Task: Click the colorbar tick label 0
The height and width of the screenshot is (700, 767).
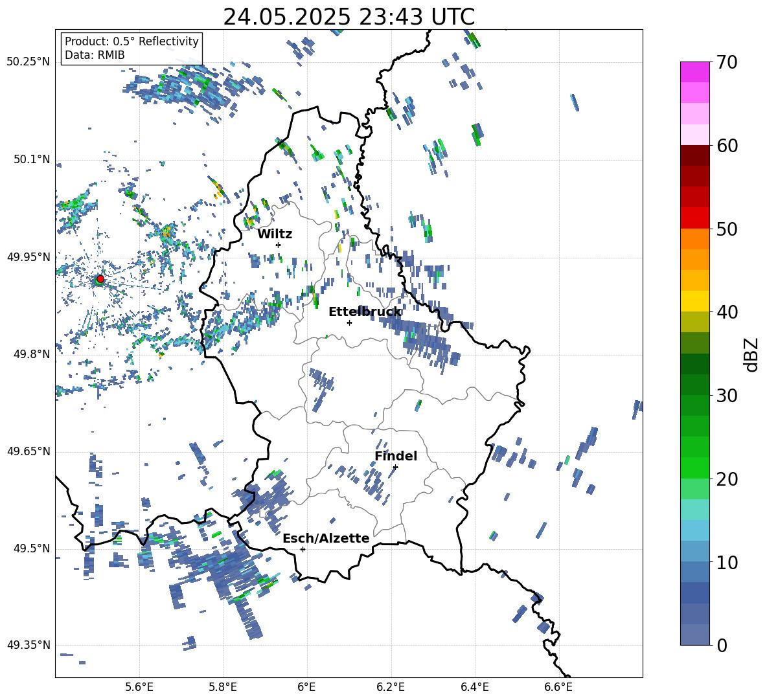Action: coord(721,646)
